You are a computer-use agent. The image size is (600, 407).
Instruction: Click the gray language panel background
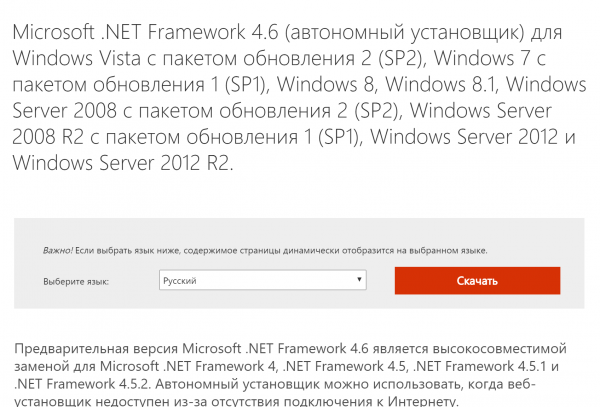(300, 305)
